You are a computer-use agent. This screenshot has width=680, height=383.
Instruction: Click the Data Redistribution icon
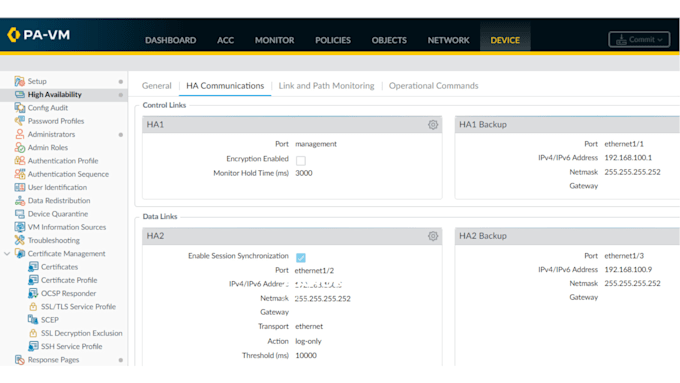20,200
